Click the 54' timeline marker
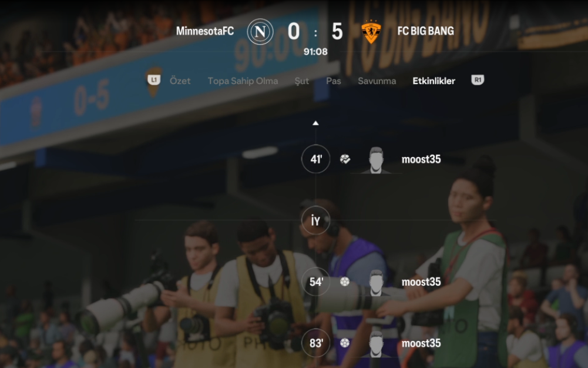 click(316, 282)
